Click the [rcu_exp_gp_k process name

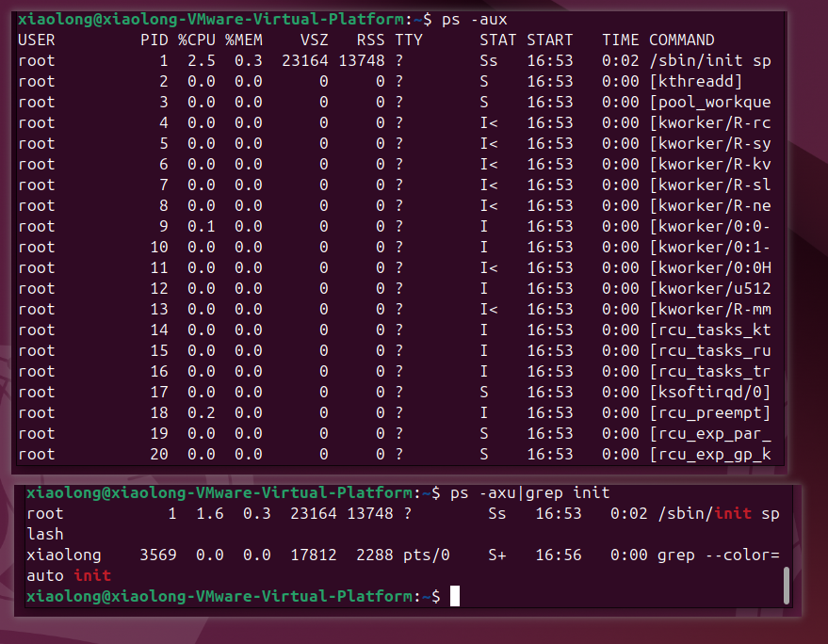(710, 454)
